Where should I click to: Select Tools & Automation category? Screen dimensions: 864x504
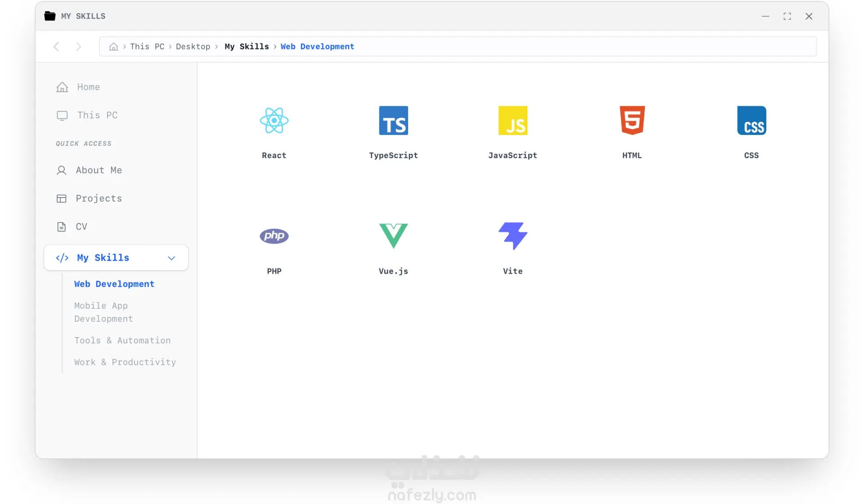[x=122, y=340]
